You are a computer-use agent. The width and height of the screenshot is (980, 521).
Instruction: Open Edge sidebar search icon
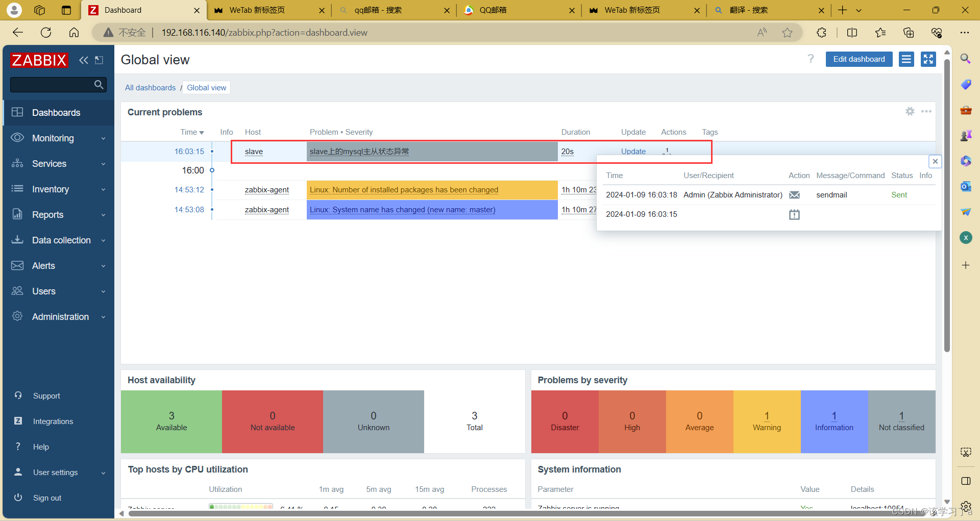click(x=965, y=59)
